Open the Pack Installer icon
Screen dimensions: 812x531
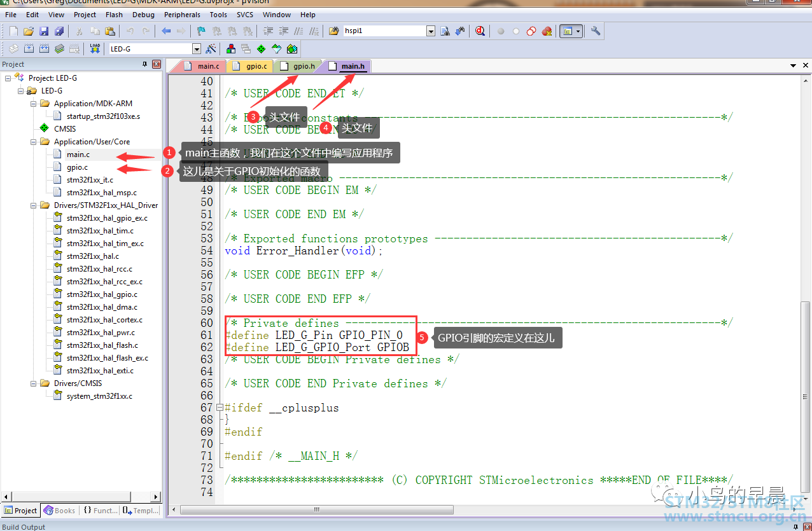coord(291,48)
